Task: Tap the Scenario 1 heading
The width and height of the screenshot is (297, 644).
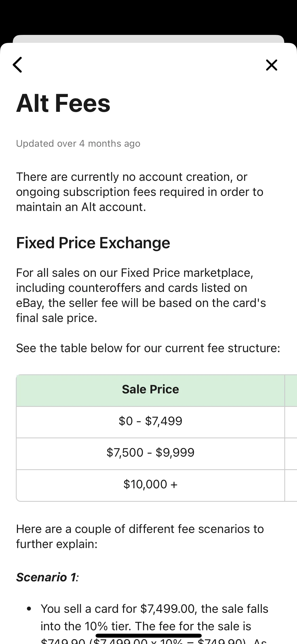Action: (48, 577)
